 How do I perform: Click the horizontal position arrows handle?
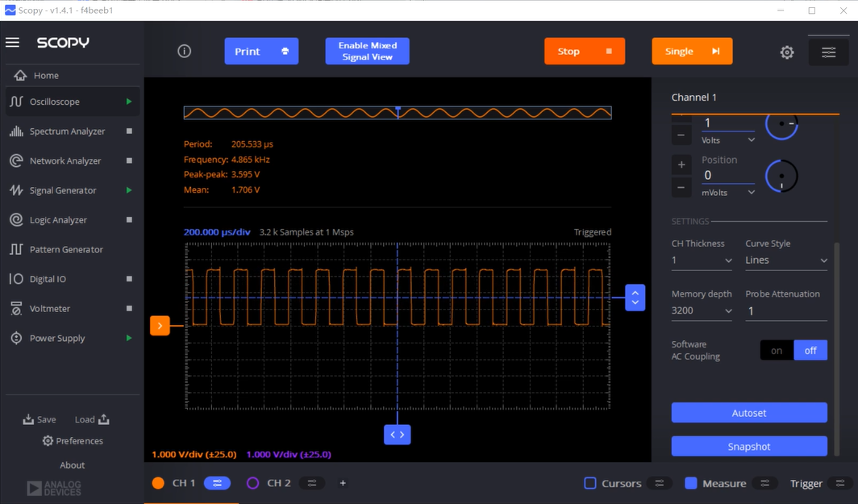coord(398,435)
